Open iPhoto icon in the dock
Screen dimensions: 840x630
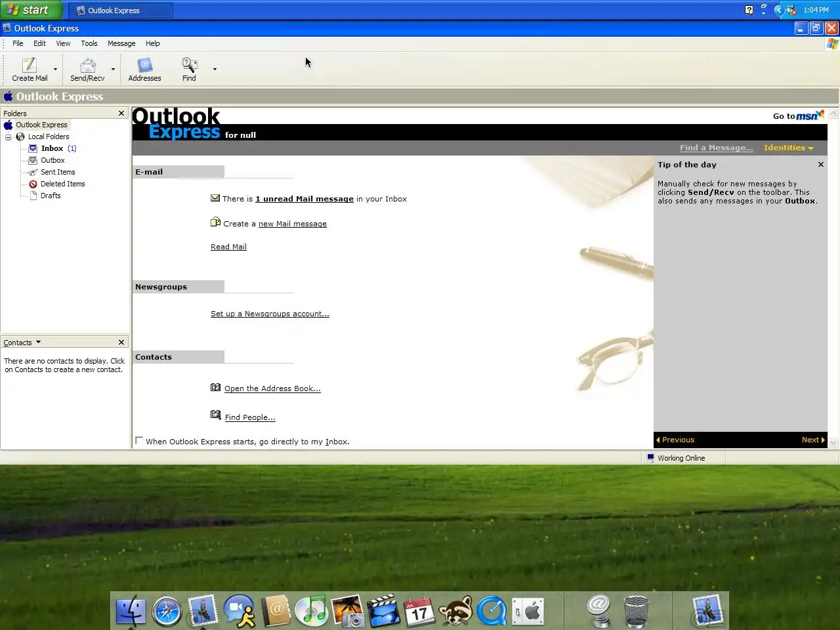pos(347,611)
